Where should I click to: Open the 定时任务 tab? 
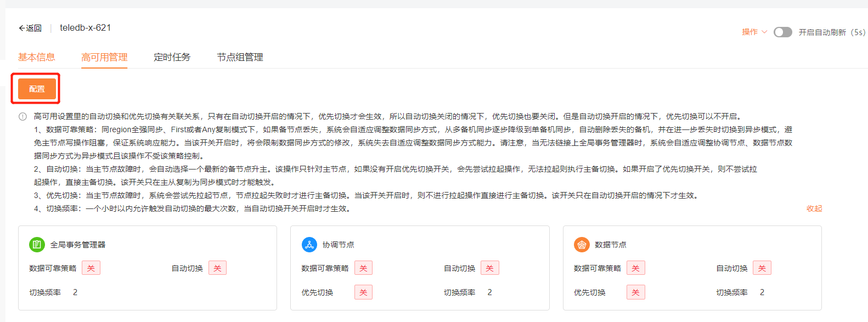point(172,57)
